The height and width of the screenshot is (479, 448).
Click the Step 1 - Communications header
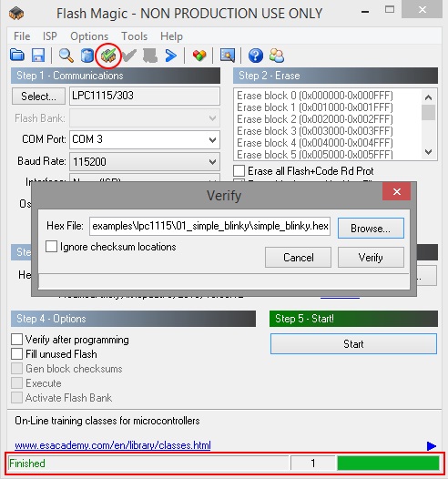point(116,76)
